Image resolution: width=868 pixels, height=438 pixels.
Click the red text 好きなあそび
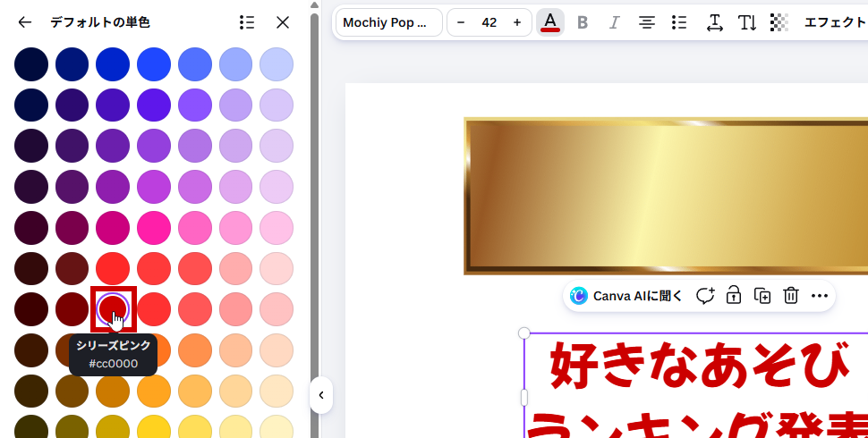[x=700, y=367]
